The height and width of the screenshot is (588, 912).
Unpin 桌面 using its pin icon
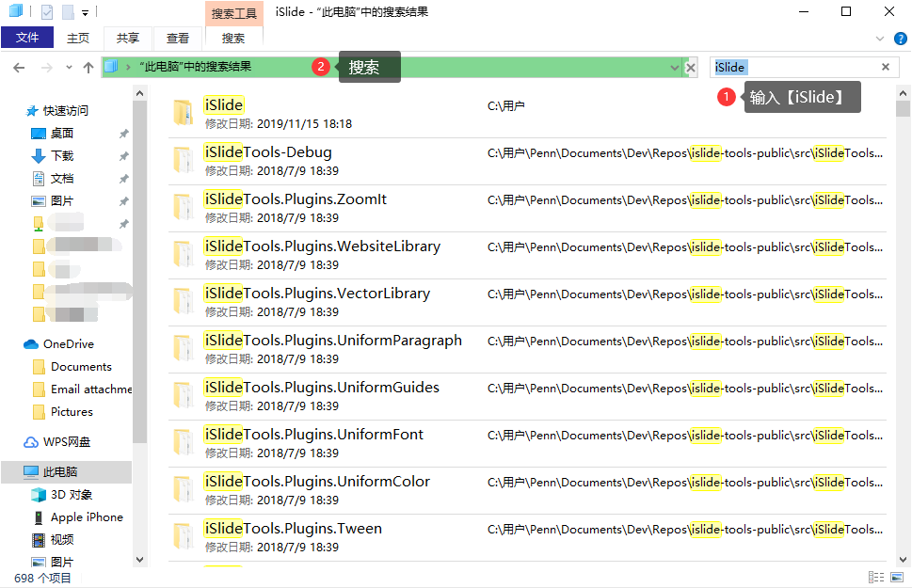(x=124, y=134)
